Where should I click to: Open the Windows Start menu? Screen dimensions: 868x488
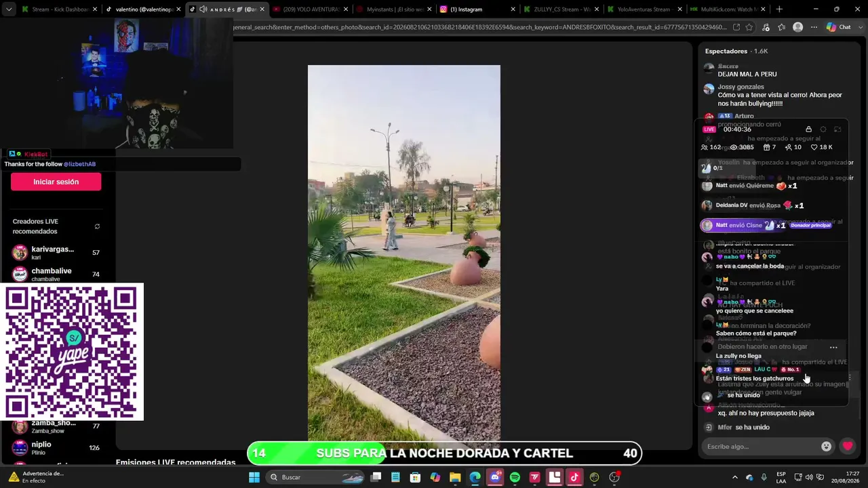point(254,477)
